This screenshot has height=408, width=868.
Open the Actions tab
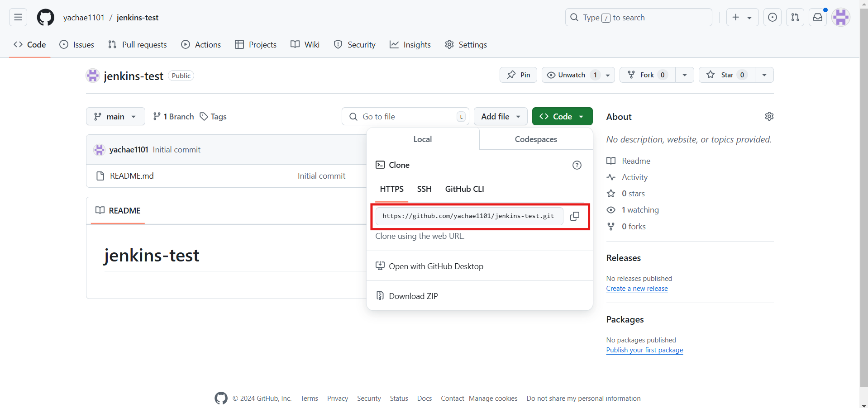click(201, 44)
